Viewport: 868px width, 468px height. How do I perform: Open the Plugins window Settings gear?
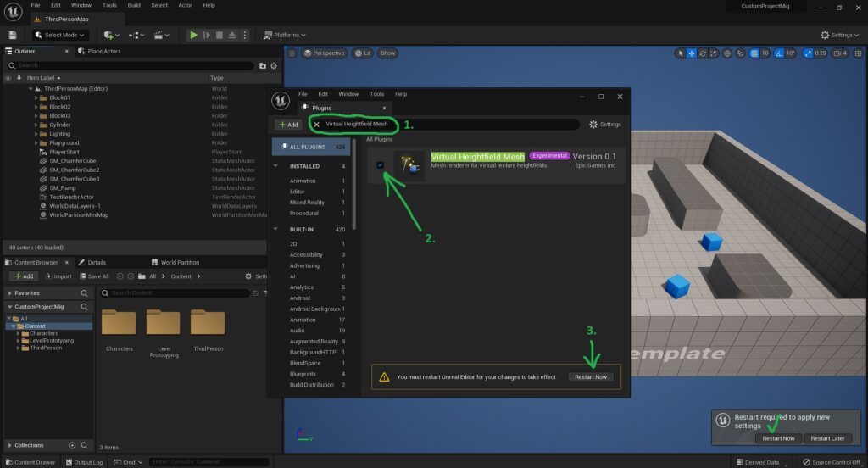(x=604, y=124)
